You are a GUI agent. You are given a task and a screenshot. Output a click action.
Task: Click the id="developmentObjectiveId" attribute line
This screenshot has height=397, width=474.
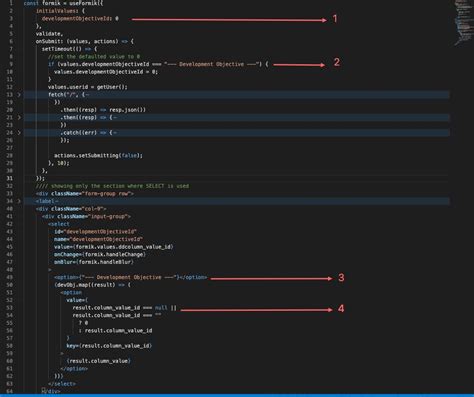point(95,232)
